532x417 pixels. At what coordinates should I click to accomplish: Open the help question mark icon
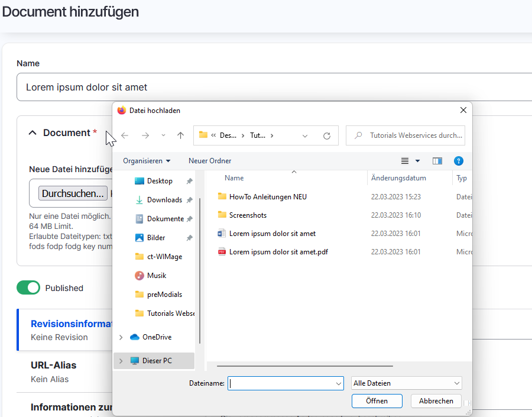[x=458, y=161]
